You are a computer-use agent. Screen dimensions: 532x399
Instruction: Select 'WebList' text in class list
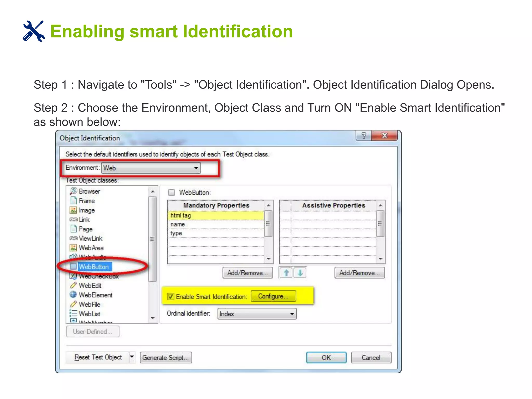[x=89, y=314]
